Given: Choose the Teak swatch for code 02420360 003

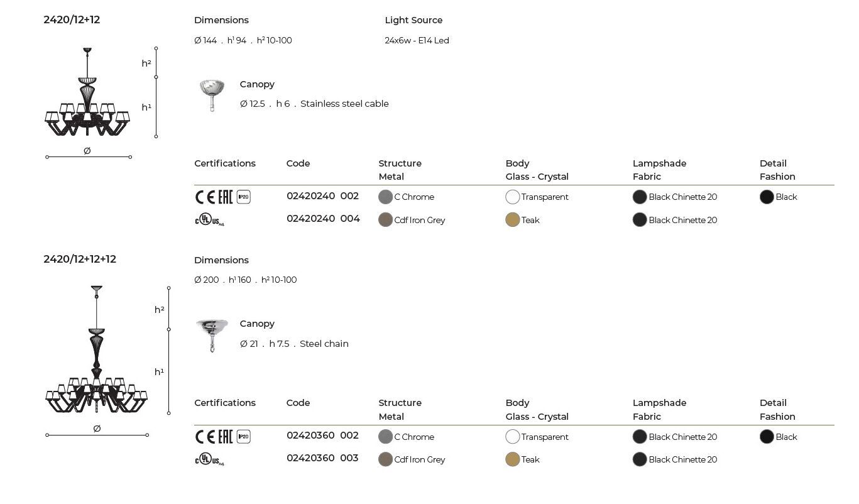Looking at the screenshot, I should (513, 459).
